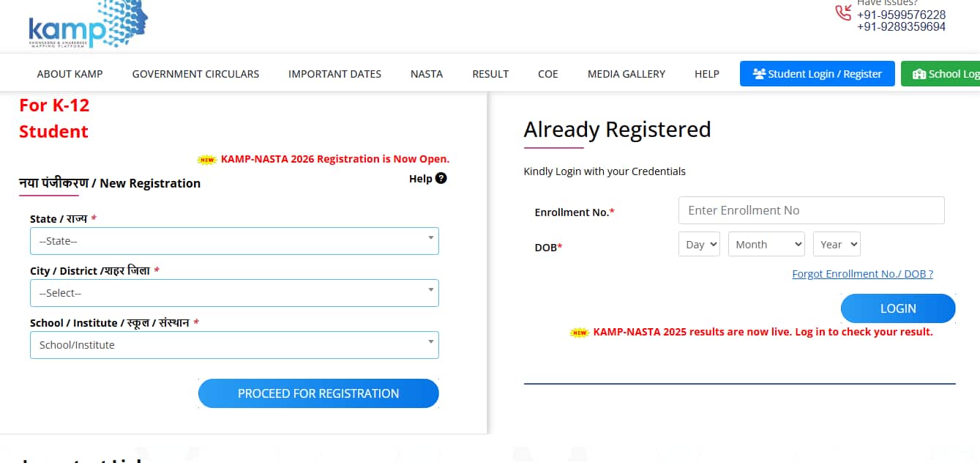
Task: Click the NEW badge beside 2025 results notice
Action: click(x=580, y=332)
